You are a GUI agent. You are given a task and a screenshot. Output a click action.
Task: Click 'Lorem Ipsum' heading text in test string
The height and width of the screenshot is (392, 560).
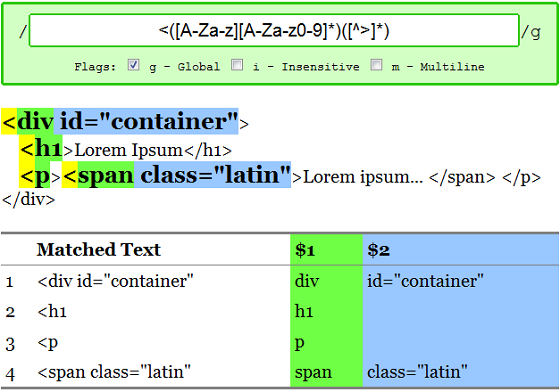[129, 150]
